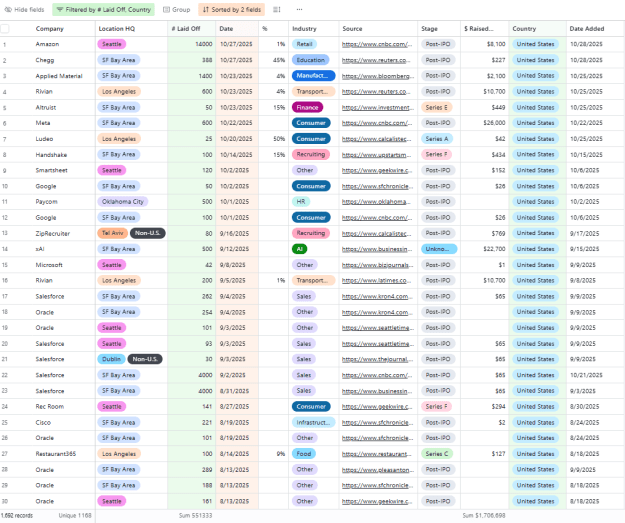
Task: Tick the select-all checkbox in header
Action: click(5, 29)
